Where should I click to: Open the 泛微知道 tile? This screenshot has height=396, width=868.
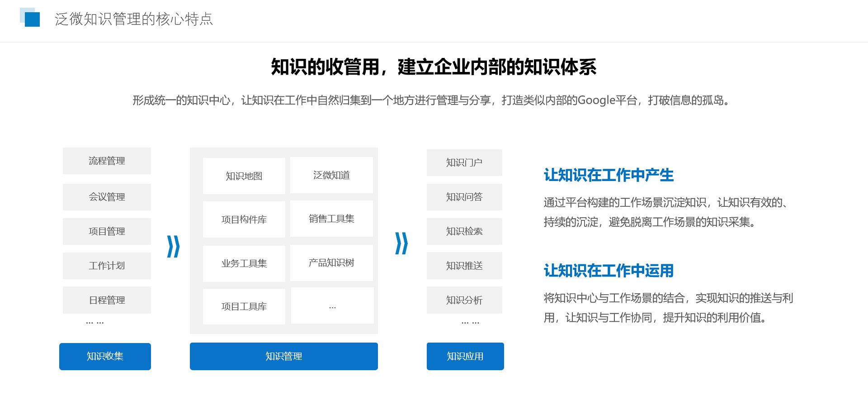coord(331,175)
